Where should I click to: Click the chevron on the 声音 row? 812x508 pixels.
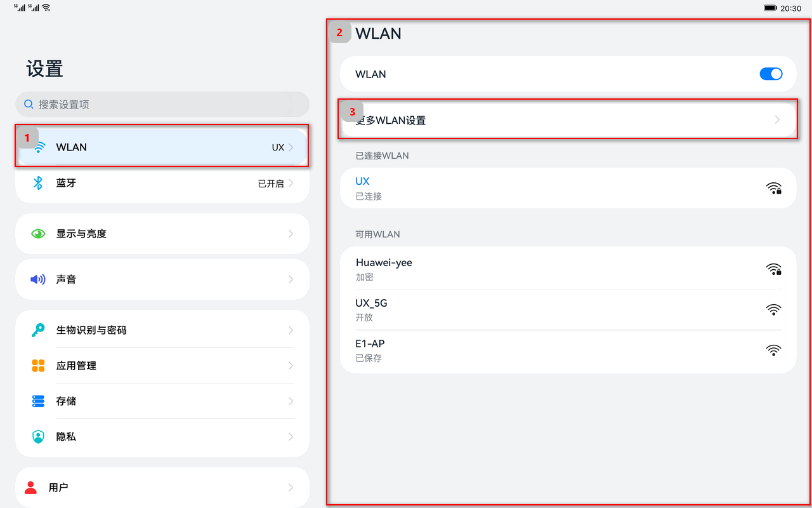(x=291, y=279)
